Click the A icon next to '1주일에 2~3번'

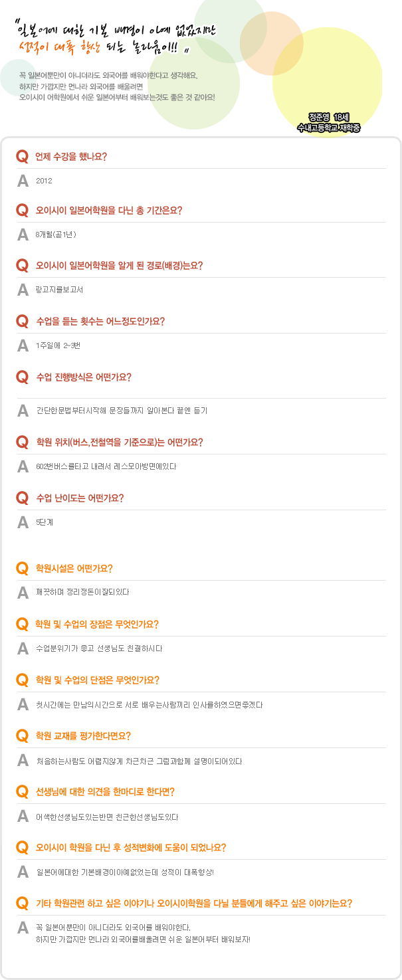point(23,345)
